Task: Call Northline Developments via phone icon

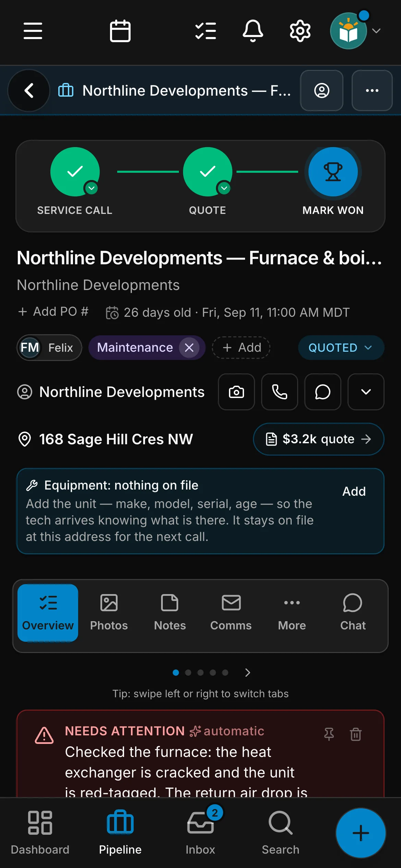Action: coord(280,392)
